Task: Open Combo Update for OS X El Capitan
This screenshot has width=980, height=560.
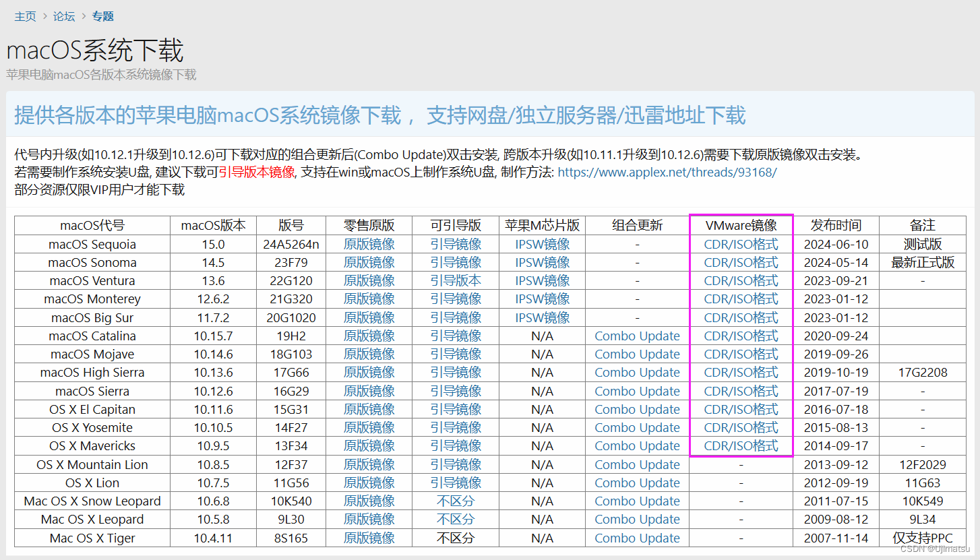Action: coord(637,409)
